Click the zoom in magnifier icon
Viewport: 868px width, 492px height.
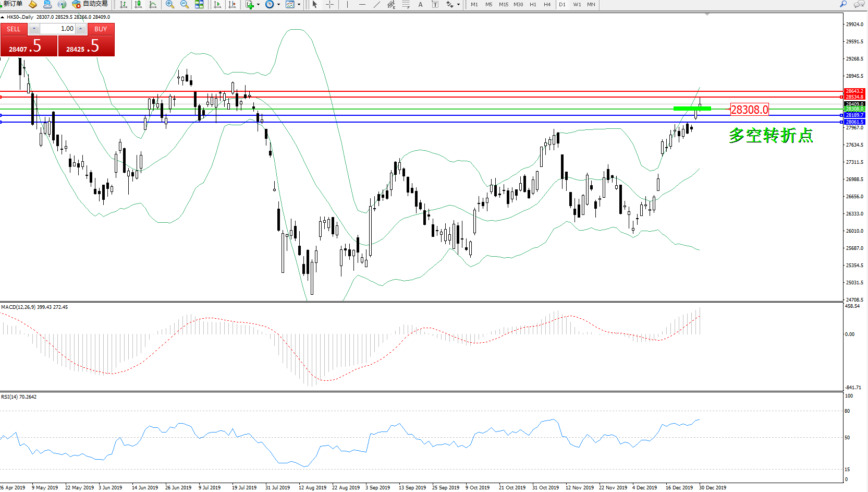[x=169, y=4]
